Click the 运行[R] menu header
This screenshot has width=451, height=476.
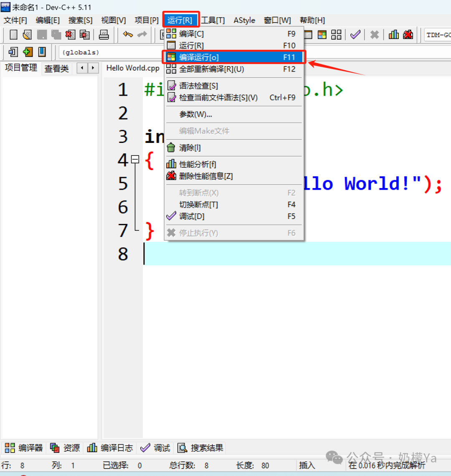[x=180, y=20]
